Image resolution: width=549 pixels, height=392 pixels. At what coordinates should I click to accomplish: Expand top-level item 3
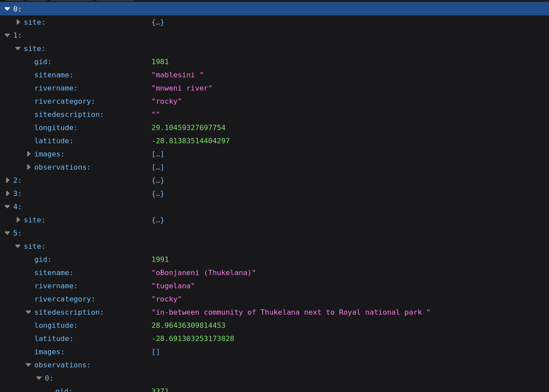pos(7,193)
